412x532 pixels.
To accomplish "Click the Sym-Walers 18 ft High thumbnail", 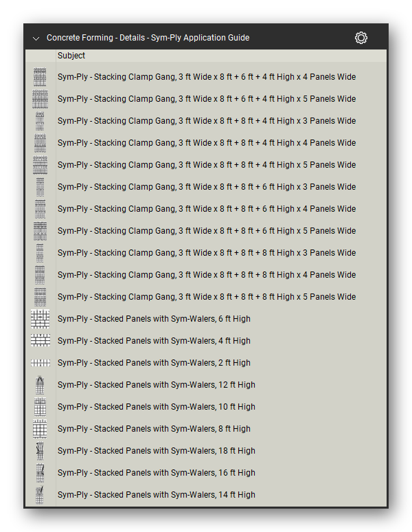I will (40, 451).
